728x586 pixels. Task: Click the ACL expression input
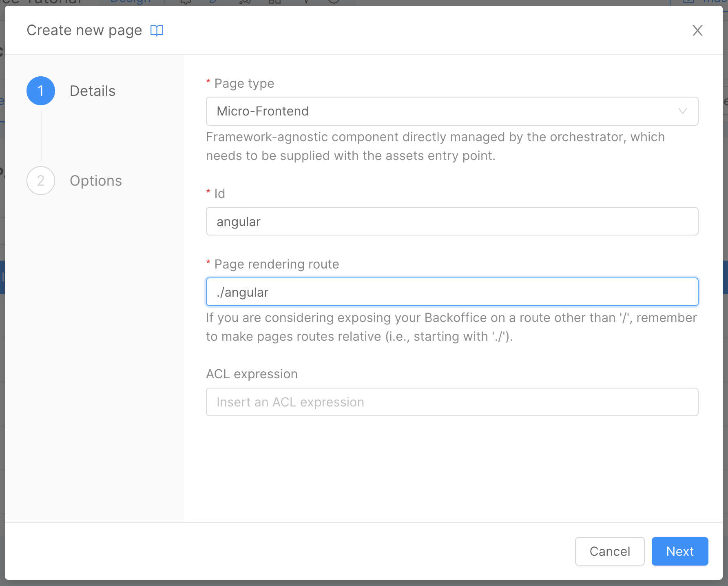tap(452, 402)
